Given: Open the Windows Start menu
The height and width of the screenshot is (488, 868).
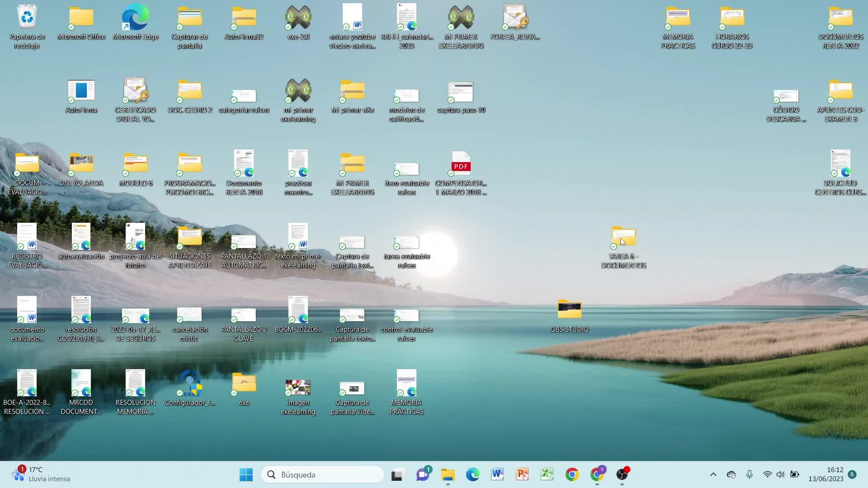Looking at the screenshot, I should click(x=246, y=474).
